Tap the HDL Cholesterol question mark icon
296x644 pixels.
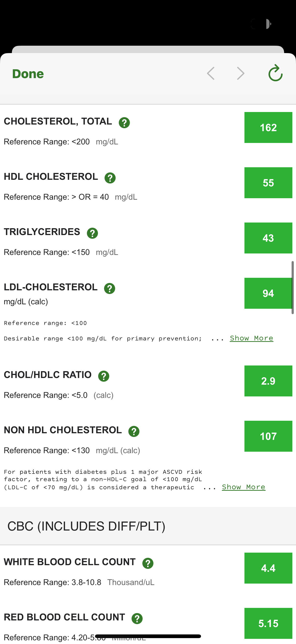[x=110, y=178]
